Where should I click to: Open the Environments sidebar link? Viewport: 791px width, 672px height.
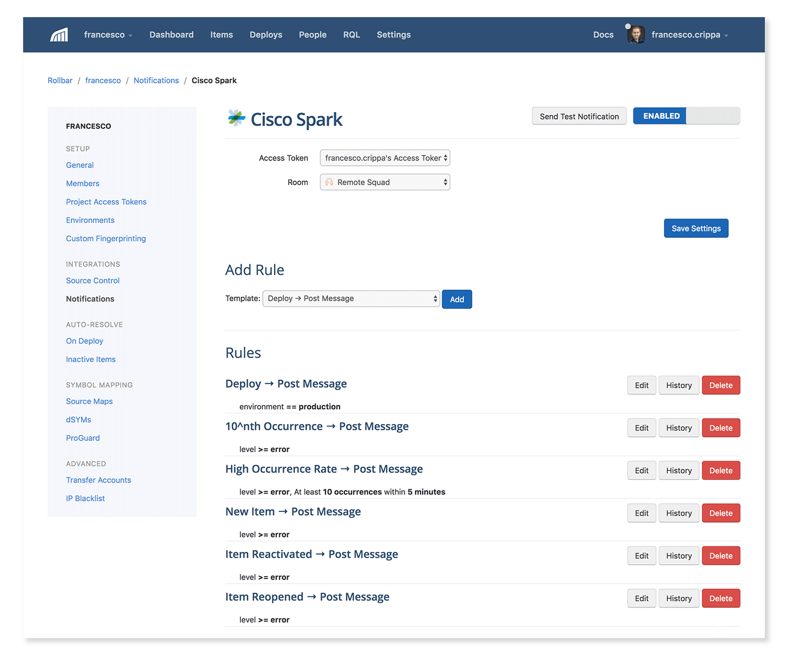pyautogui.click(x=90, y=220)
